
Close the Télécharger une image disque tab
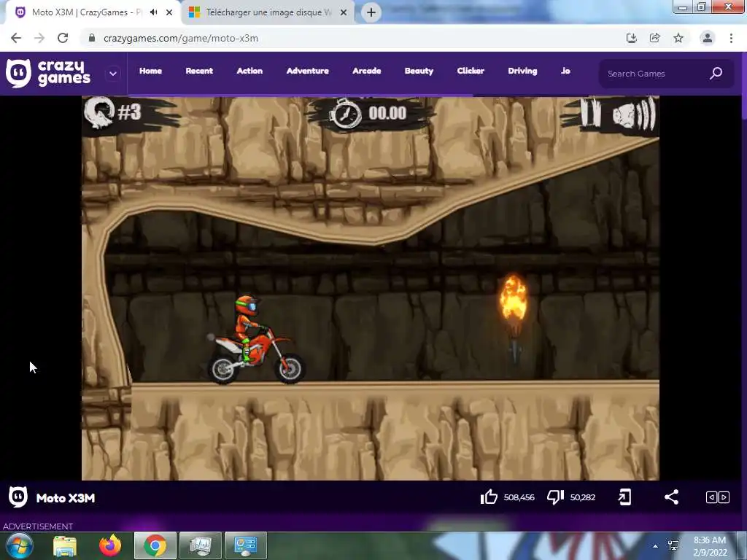344,13
